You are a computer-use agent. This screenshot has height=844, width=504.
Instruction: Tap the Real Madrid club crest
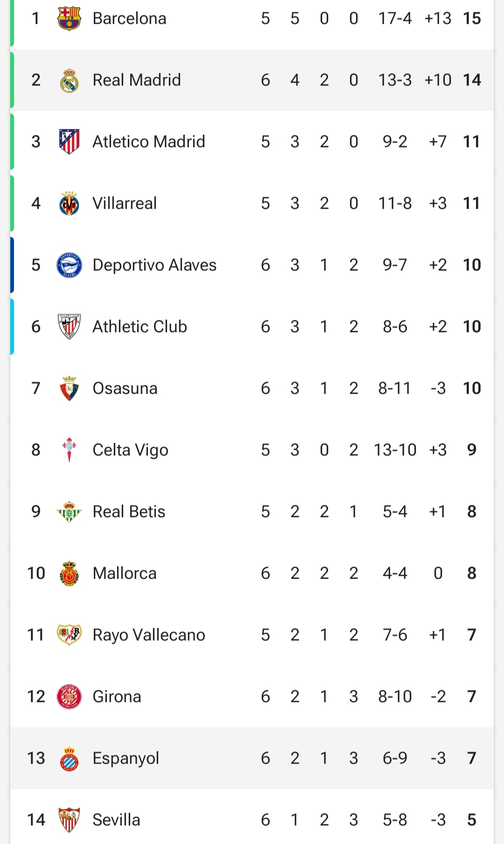(x=69, y=80)
